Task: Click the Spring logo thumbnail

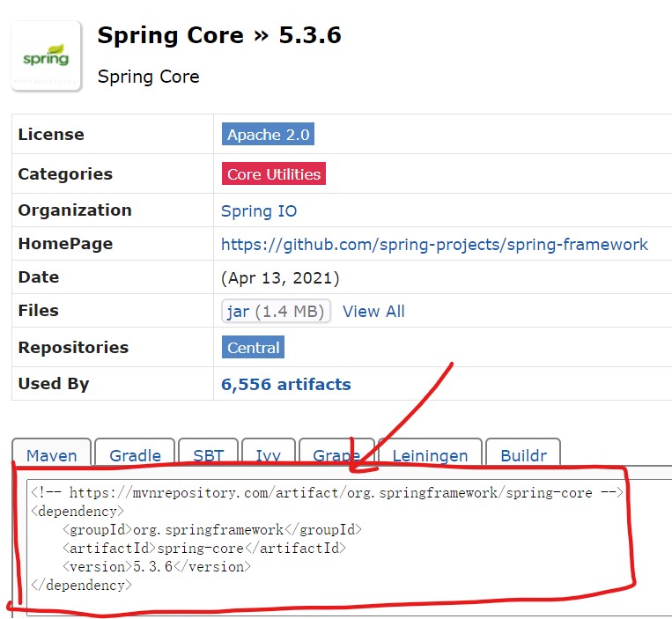Action: click(x=47, y=55)
